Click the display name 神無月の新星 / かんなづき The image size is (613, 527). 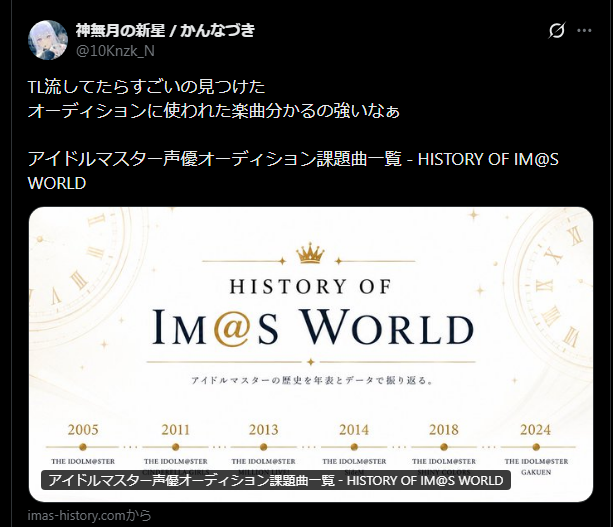(165, 30)
